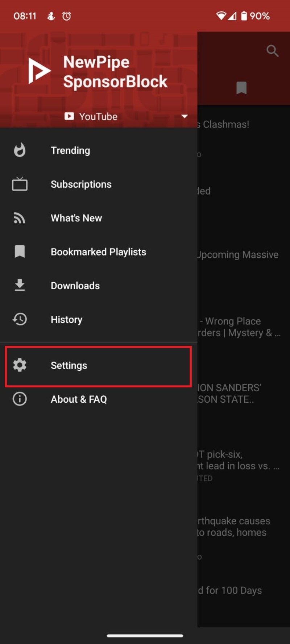Switch to the bookmark tab

241,88
